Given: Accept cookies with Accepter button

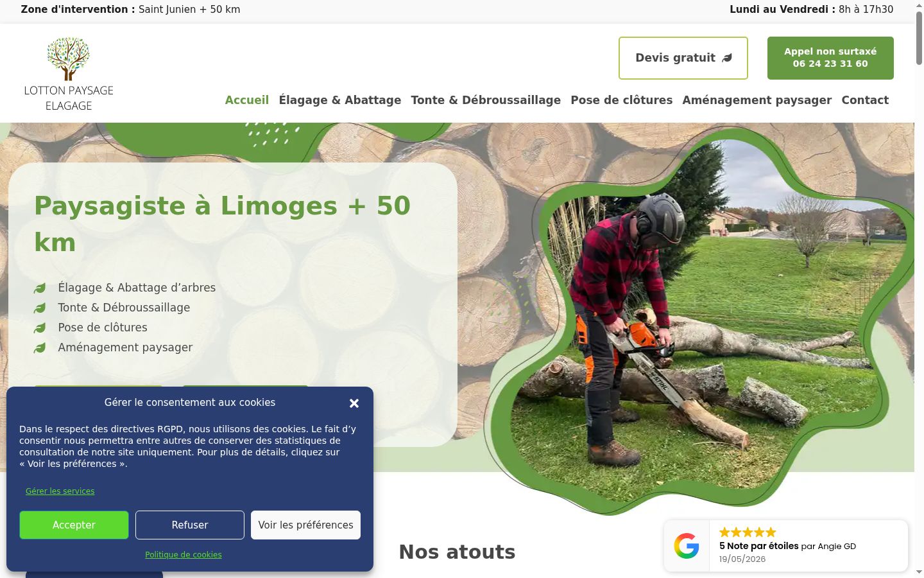Looking at the screenshot, I should (74, 525).
